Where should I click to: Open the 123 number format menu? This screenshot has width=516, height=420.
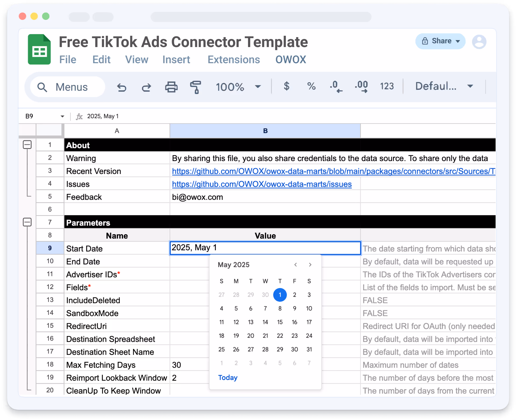(387, 86)
